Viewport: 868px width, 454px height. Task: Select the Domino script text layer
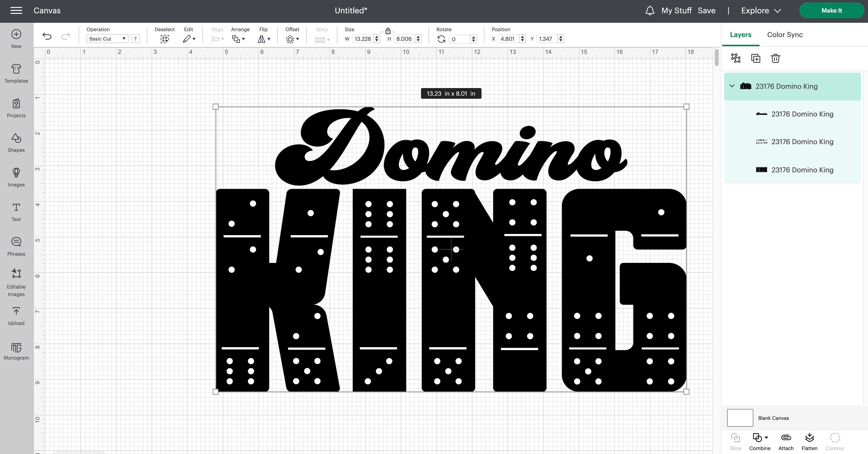tap(792, 114)
